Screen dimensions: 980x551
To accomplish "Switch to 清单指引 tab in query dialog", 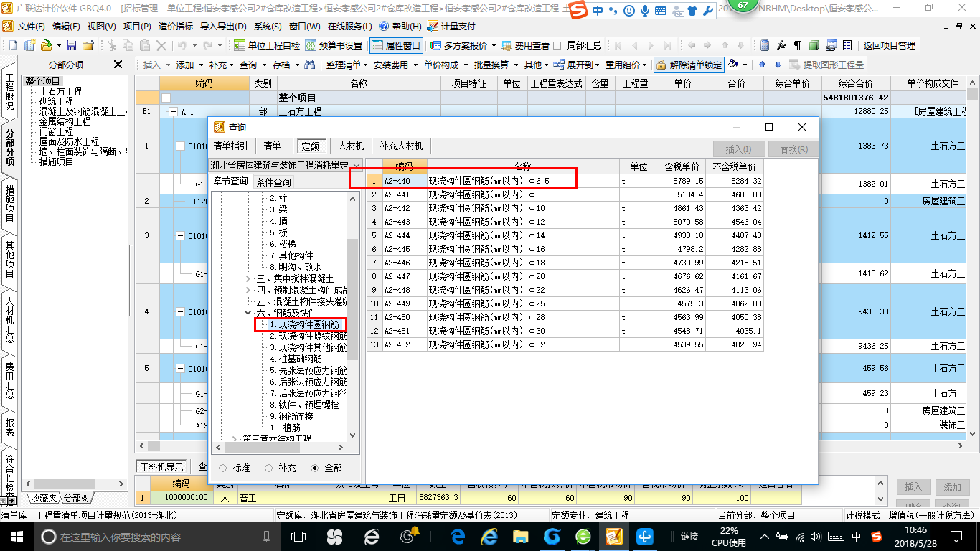I will pyautogui.click(x=231, y=146).
